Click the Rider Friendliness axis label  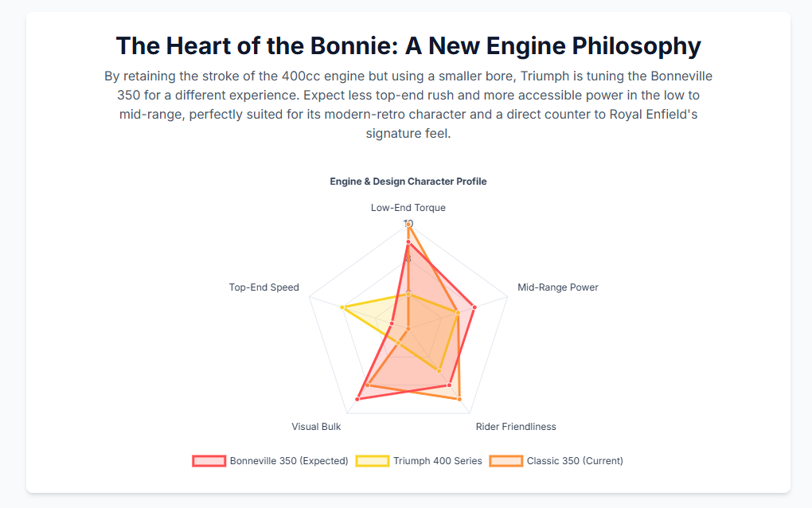click(516, 427)
